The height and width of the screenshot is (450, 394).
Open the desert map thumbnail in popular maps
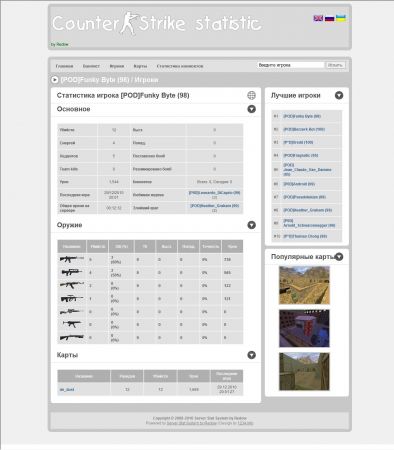(x=304, y=285)
